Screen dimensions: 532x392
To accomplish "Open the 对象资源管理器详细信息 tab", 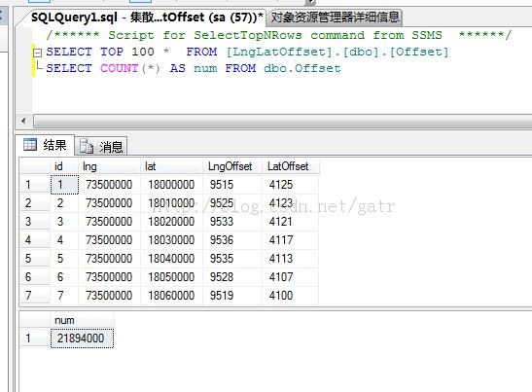I will point(335,17).
